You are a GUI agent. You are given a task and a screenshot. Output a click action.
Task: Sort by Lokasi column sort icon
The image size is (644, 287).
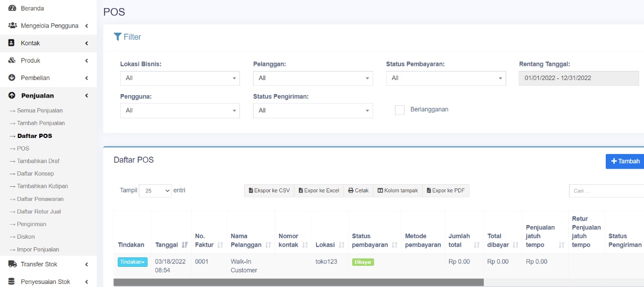tap(342, 245)
